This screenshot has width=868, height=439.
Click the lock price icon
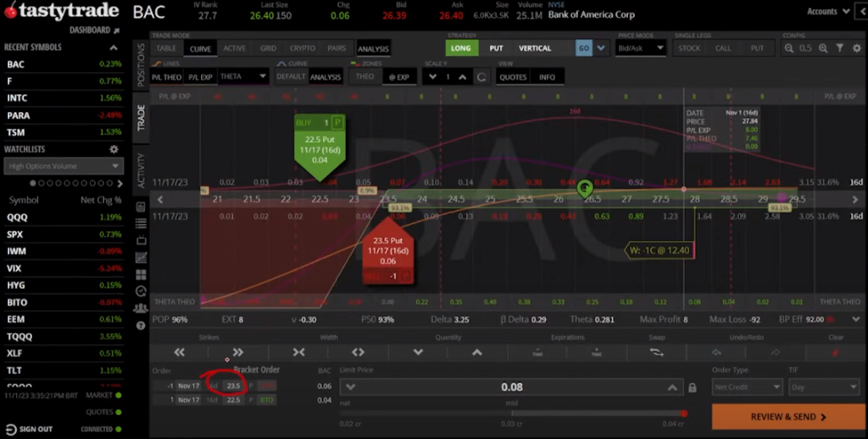point(693,387)
